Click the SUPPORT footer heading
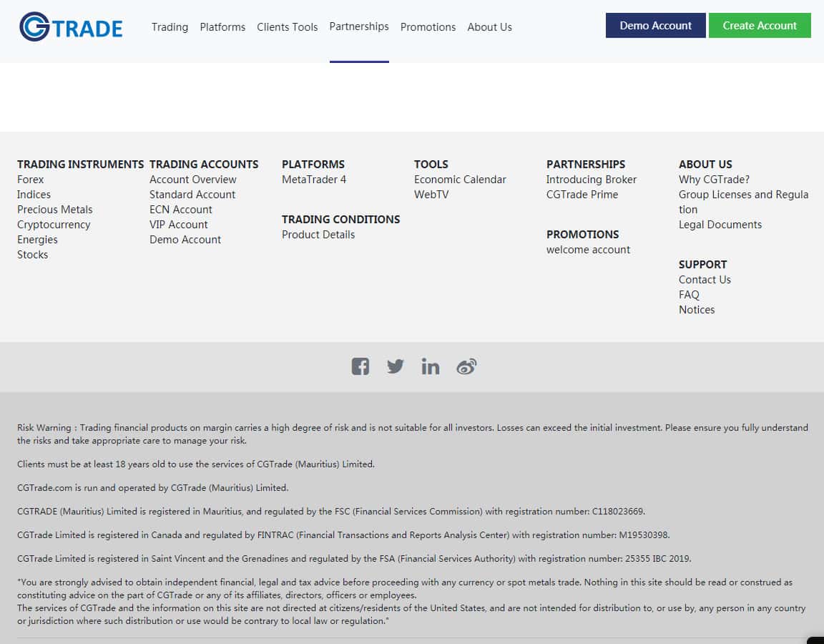This screenshot has height=644, width=824. pos(702,265)
